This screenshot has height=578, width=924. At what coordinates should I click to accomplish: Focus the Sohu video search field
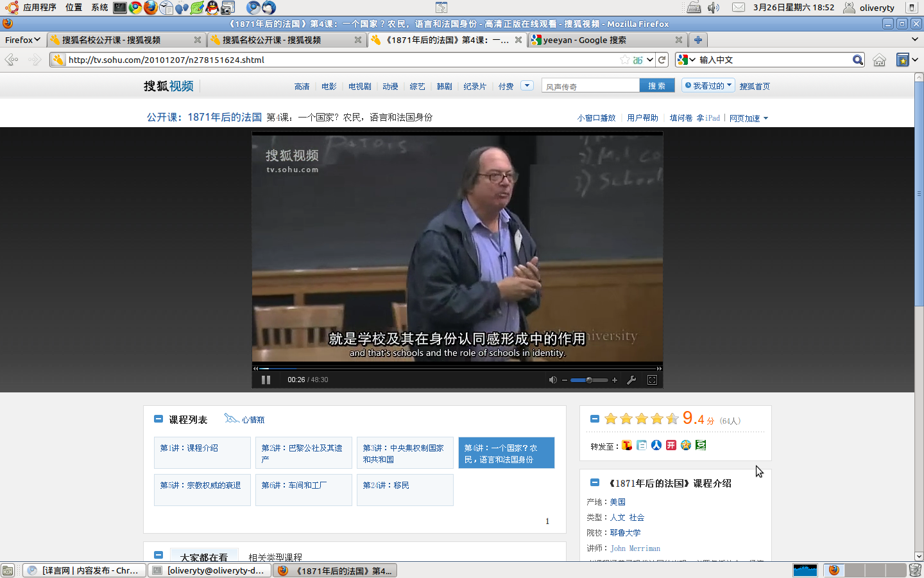(x=590, y=86)
